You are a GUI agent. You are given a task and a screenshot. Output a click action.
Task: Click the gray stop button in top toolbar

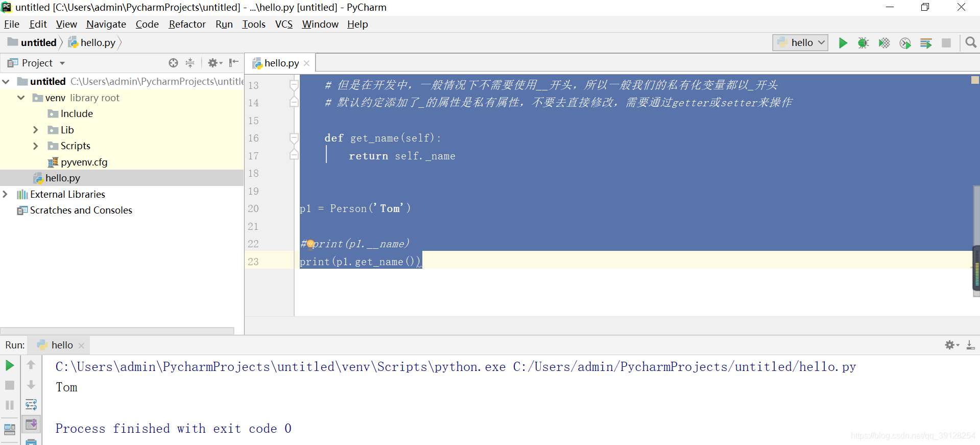946,43
